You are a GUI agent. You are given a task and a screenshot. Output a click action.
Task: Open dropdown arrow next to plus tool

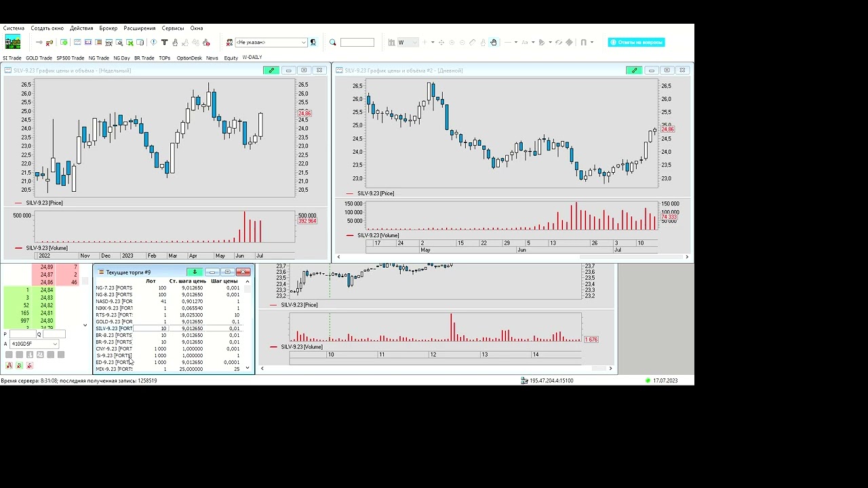[433, 42]
